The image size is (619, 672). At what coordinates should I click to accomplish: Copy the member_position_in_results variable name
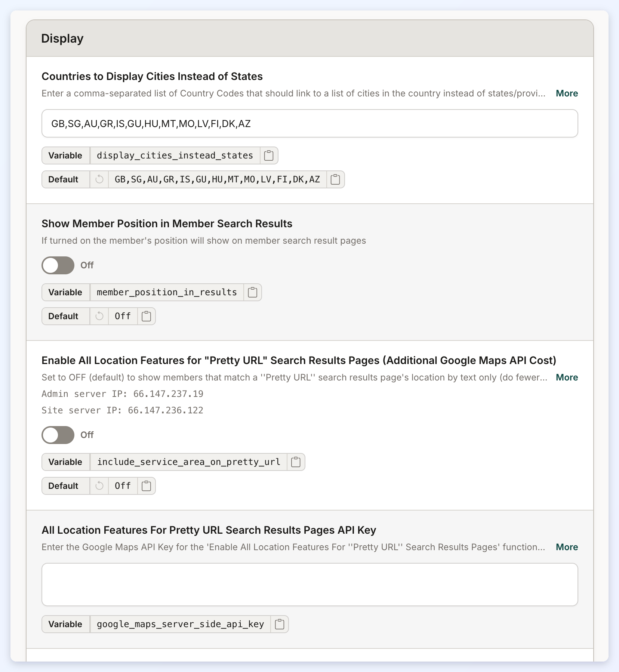[x=252, y=292]
